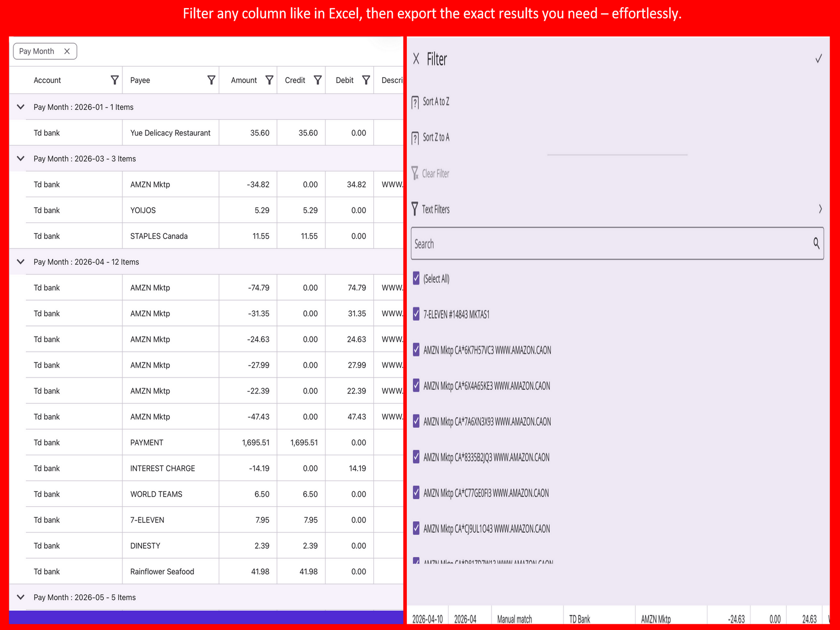Collapse the Pay Month 2026-01 group
Viewport: 840px width, 630px height.
[x=21, y=107]
